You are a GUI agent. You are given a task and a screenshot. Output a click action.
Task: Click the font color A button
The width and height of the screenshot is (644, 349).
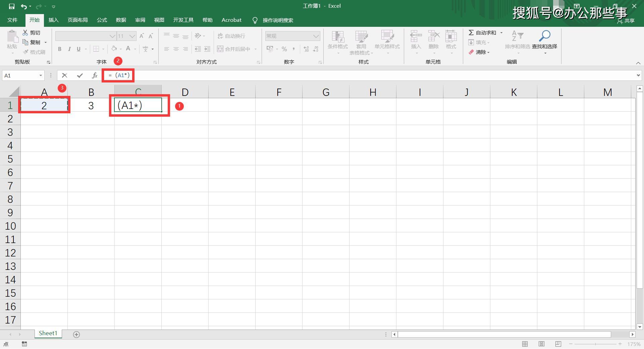point(128,49)
